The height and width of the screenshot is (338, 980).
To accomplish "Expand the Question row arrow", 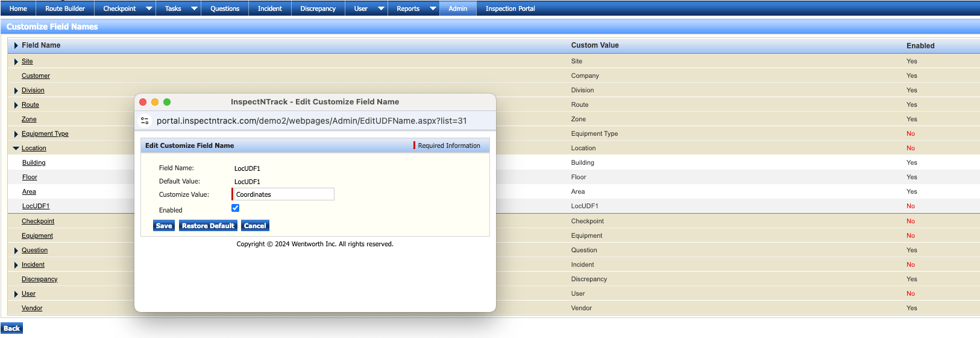I will pyautogui.click(x=16, y=250).
